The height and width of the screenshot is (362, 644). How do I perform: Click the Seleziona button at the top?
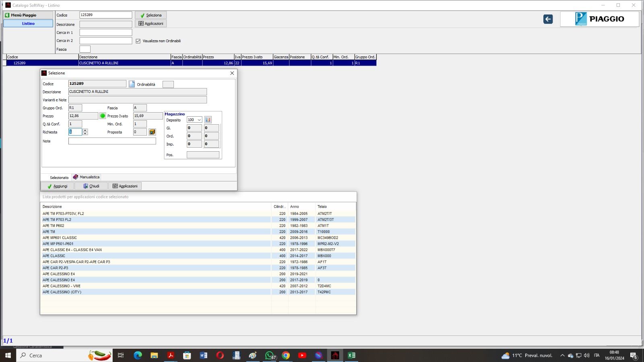point(151,15)
